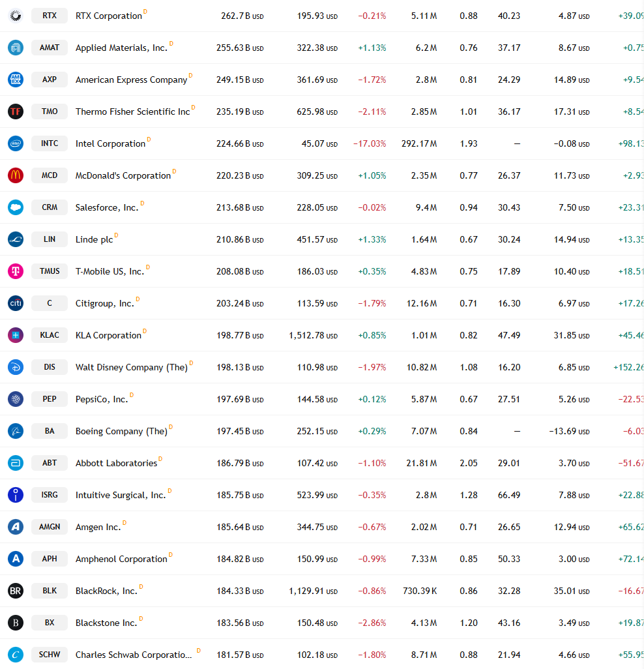The width and height of the screenshot is (644, 669).
Task: Click the PepsiCo logo icon
Action: 16,399
